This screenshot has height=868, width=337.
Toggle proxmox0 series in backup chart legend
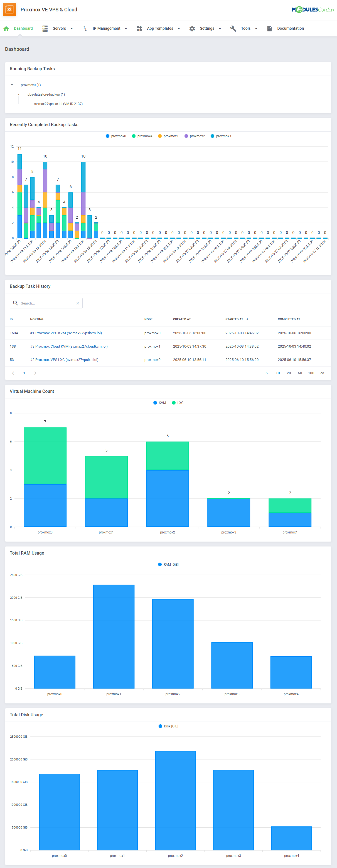tap(116, 136)
